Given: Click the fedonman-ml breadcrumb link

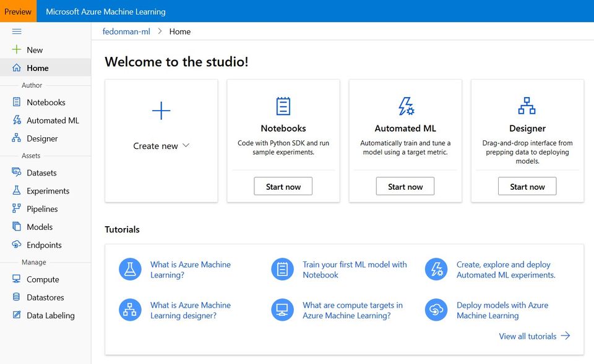Looking at the screenshot, I should tap(126, 32).
